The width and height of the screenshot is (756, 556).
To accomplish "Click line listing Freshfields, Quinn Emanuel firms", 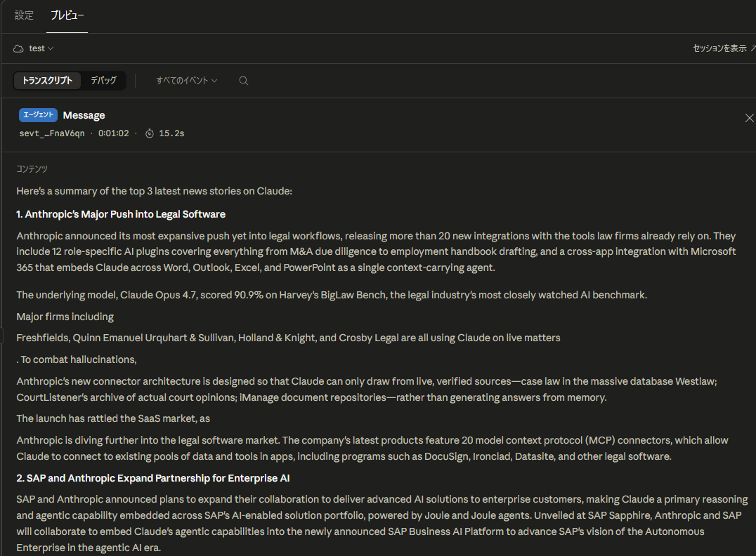I will coord(288,338).
